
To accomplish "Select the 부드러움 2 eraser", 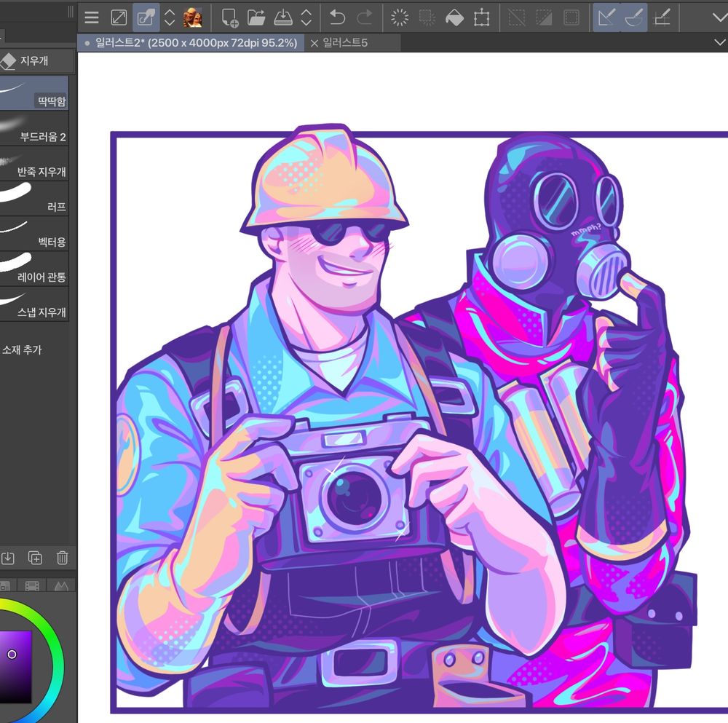I will click(x=34, y=128).
